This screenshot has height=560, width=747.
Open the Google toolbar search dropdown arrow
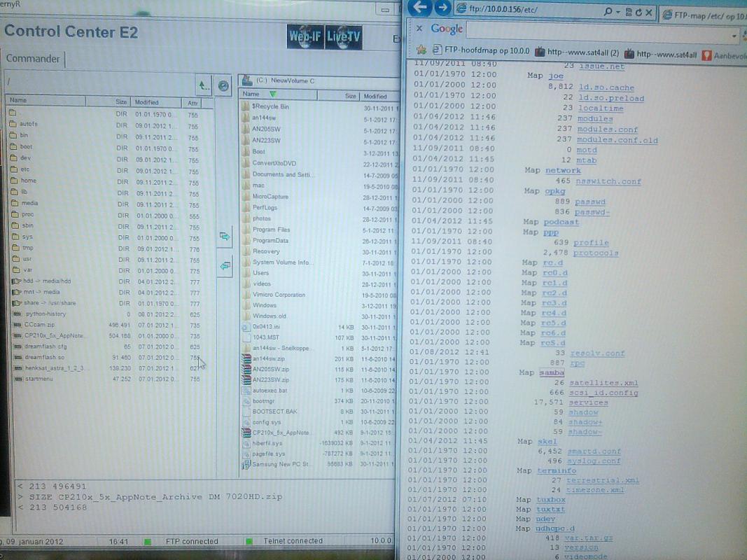point(734,36)
